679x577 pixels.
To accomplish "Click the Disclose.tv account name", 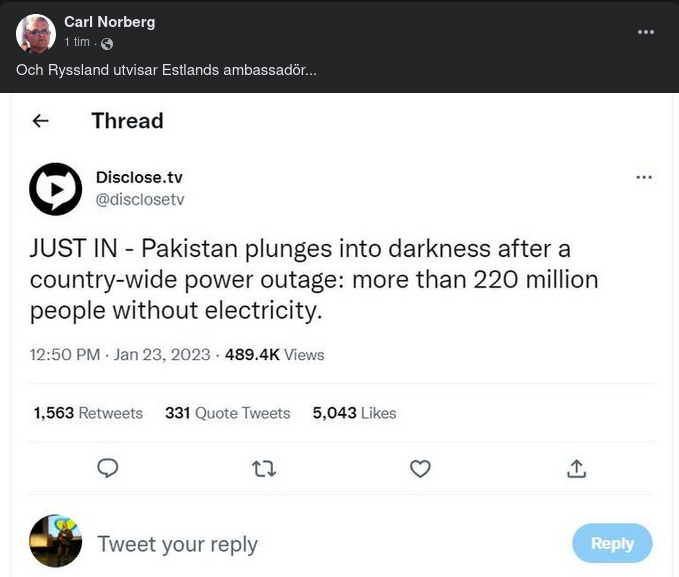I will point(139,177).
